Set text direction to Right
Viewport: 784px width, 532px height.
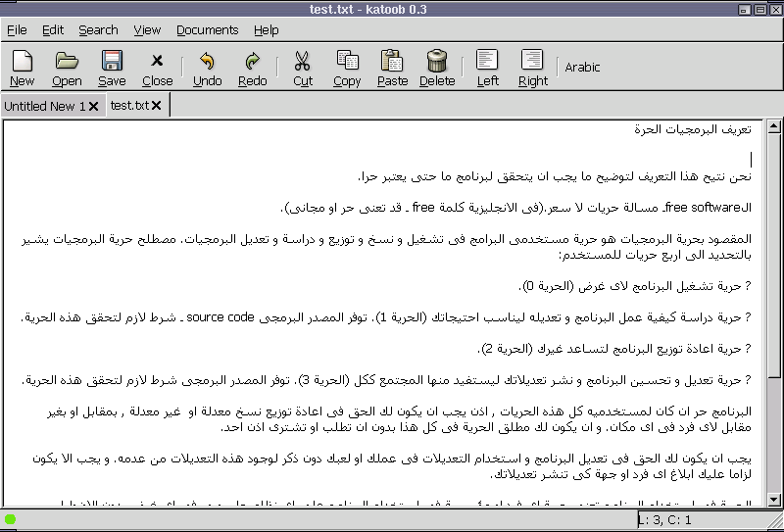tap(532, 68)
